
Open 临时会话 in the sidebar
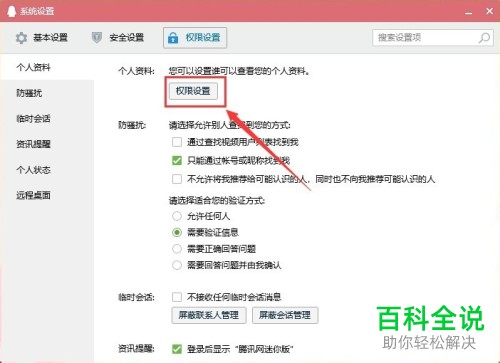click(x=47, y=118)
